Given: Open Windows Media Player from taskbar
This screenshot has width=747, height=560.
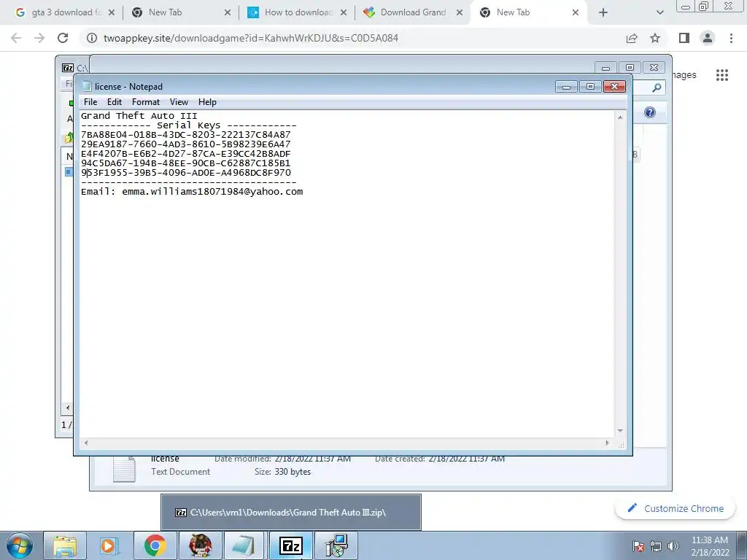Looking at the screenshot, I should 109,545.
